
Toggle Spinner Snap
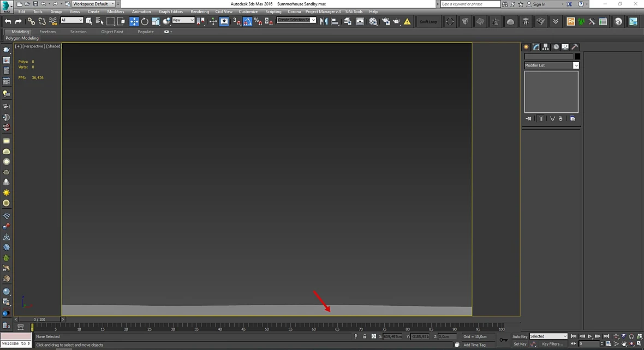tap(269, 21)
